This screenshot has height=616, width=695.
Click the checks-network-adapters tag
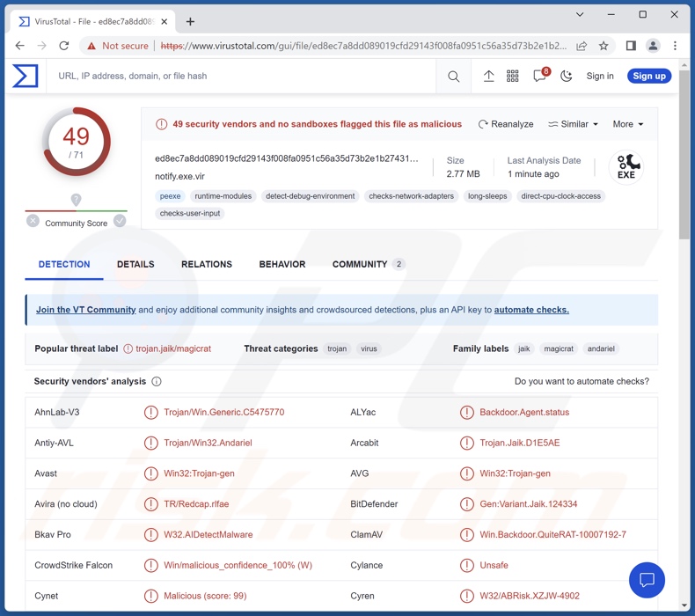(412, 196)
